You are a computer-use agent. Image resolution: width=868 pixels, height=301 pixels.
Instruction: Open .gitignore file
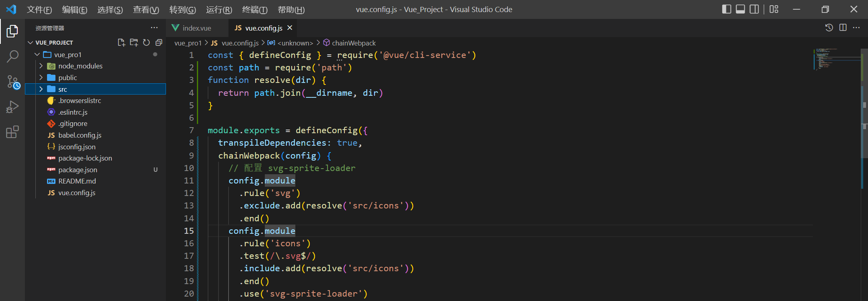(x=73, y=124)
